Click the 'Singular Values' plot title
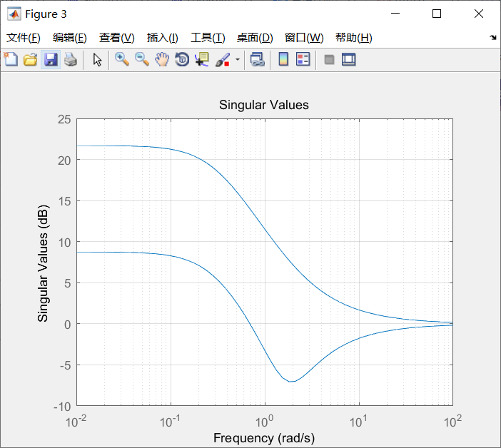The height and width of the screenshot is (448, 501). (264, 105)
